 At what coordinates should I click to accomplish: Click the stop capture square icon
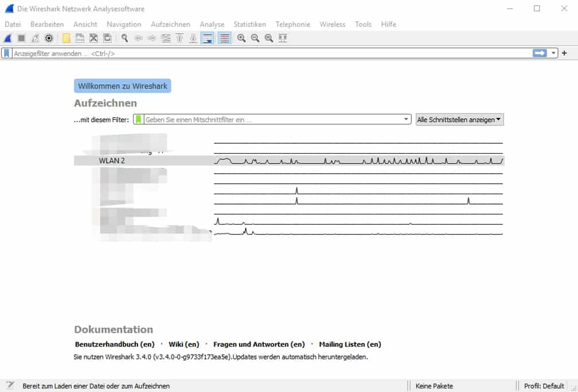point(21,38)
